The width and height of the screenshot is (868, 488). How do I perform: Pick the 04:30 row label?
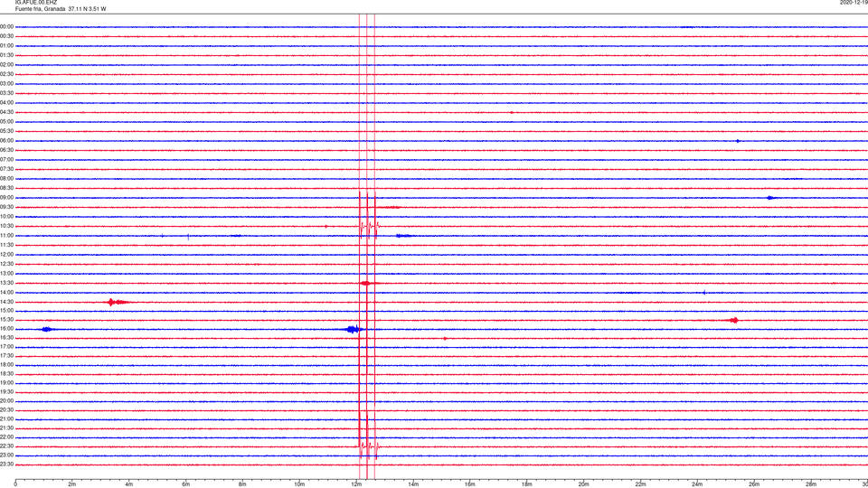coord(6,112)
